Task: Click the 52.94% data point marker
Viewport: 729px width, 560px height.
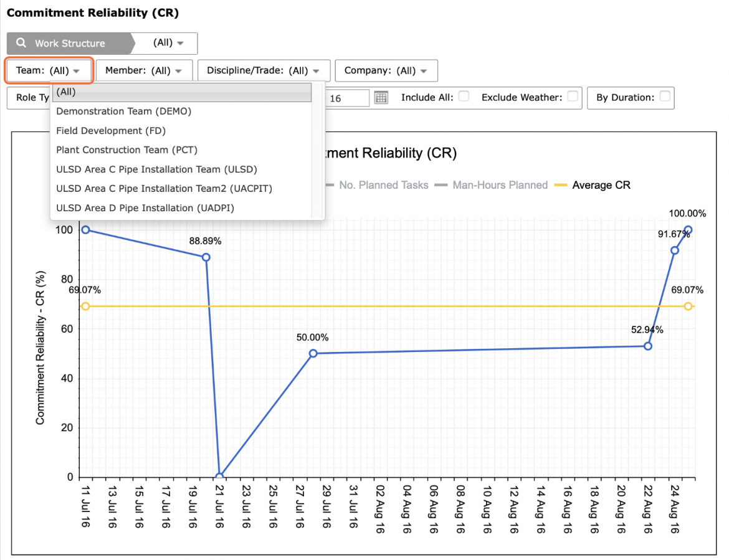Action: pos(647,346)
